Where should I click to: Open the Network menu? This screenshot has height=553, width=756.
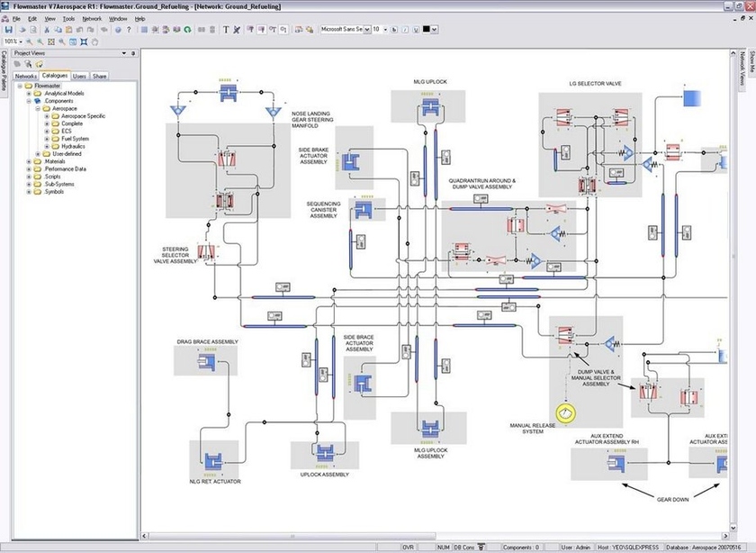pyautogui.click(x=92, y=18)
